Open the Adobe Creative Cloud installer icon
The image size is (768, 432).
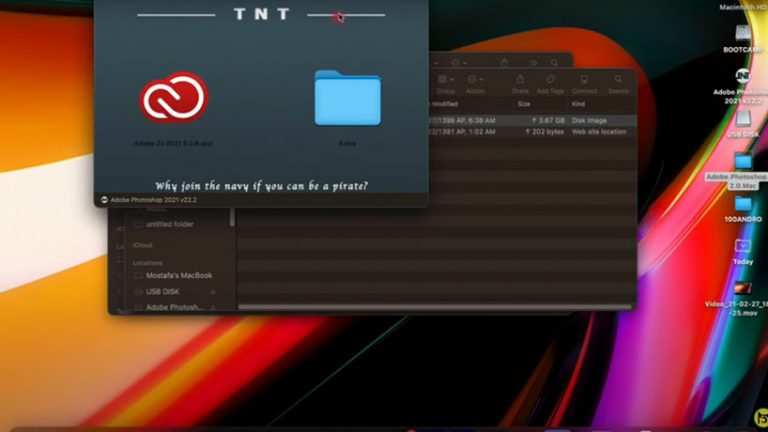pos(173,98)
